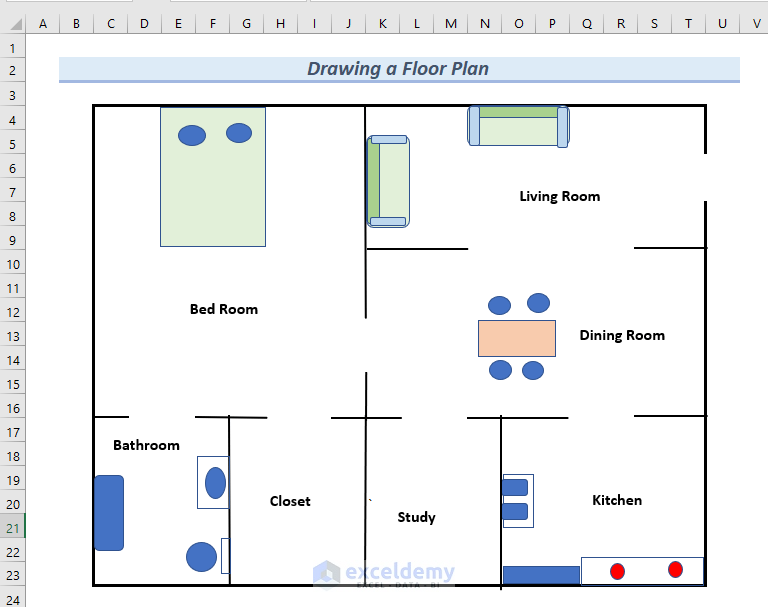Screen dimensions: 768x607
Task: Click the 'Bed Room' label
Action: (x=224, y=309)
